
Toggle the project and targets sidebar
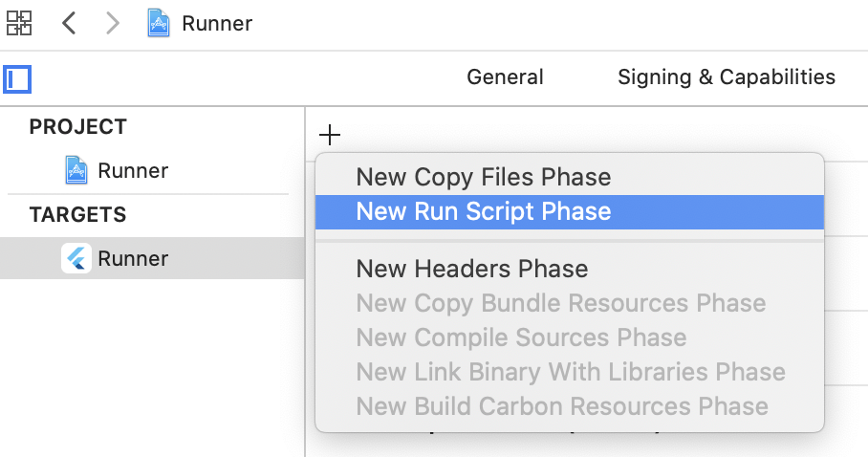coord(17,78)
